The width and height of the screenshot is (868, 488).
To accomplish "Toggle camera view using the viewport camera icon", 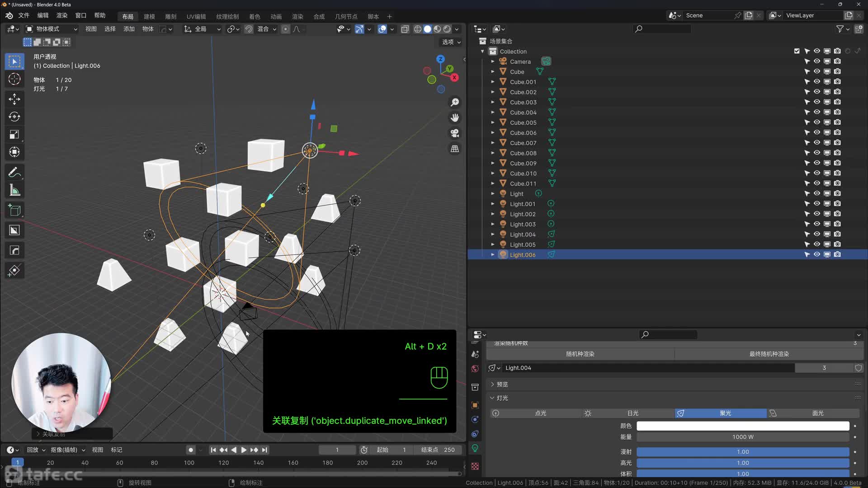I will 454,133.
